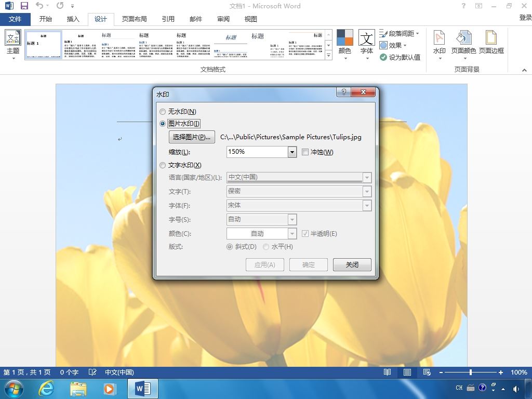The image size is (532, 399).
Task: Click the Undo arrow icon
Action: pyautogui.click(x=40, y=5)
